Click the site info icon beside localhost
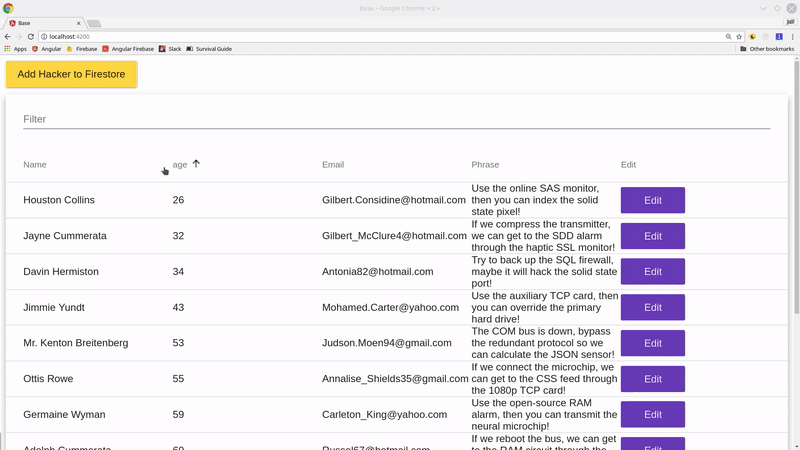 pyautogui.click(x=44, y=36)
